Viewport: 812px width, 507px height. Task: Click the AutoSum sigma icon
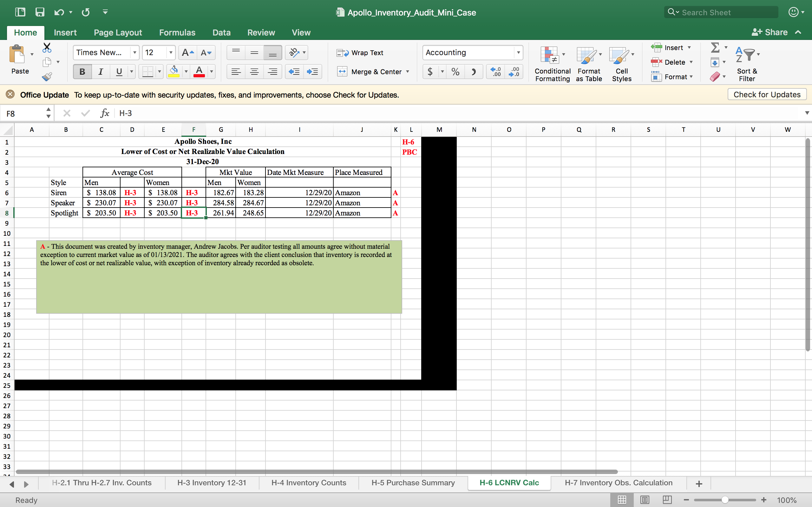(715, 48)
